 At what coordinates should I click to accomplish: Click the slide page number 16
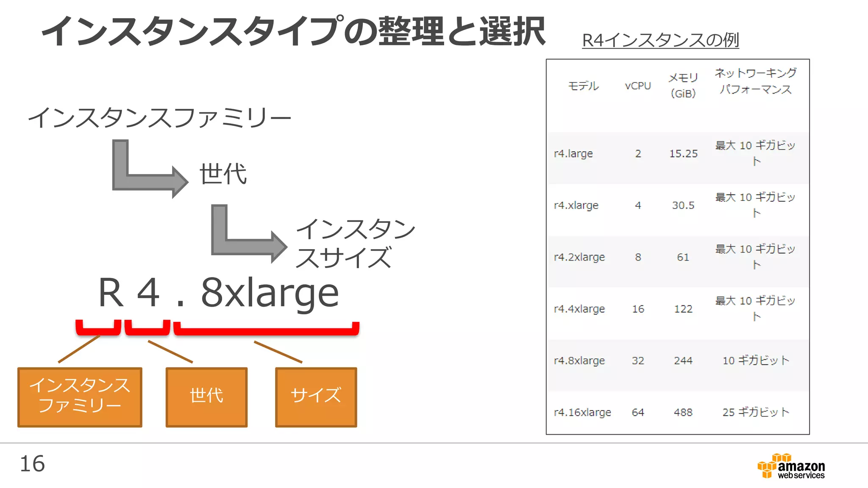point(32,464)
